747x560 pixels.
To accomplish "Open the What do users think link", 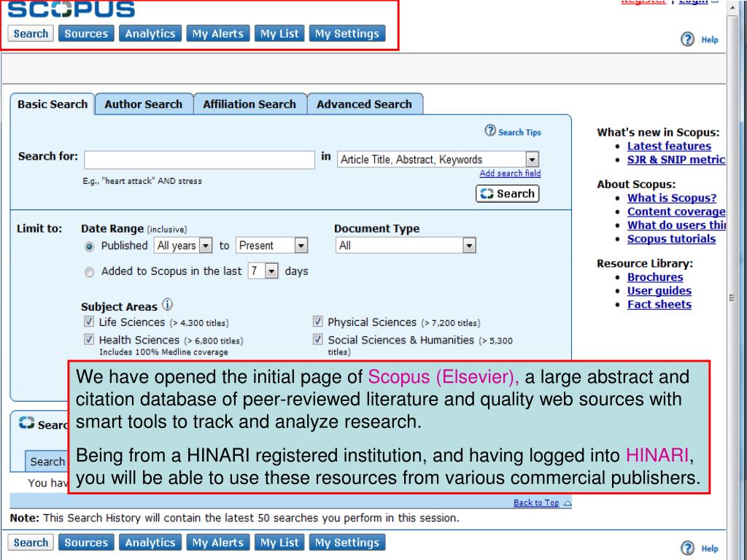I will tap(676, 225).
